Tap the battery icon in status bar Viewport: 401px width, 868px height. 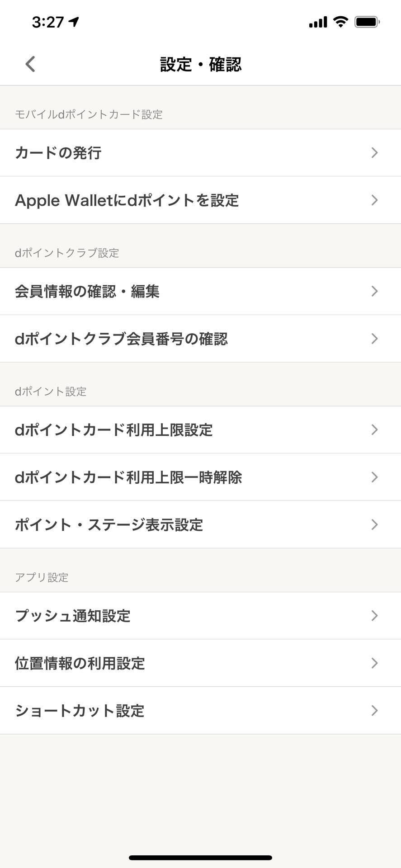pos(367,22)
